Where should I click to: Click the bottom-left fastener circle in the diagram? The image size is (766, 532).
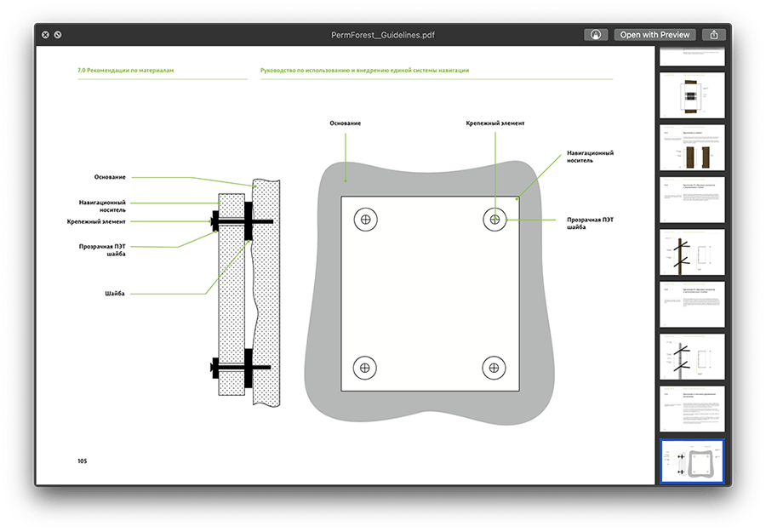click(x=365, y=368)
